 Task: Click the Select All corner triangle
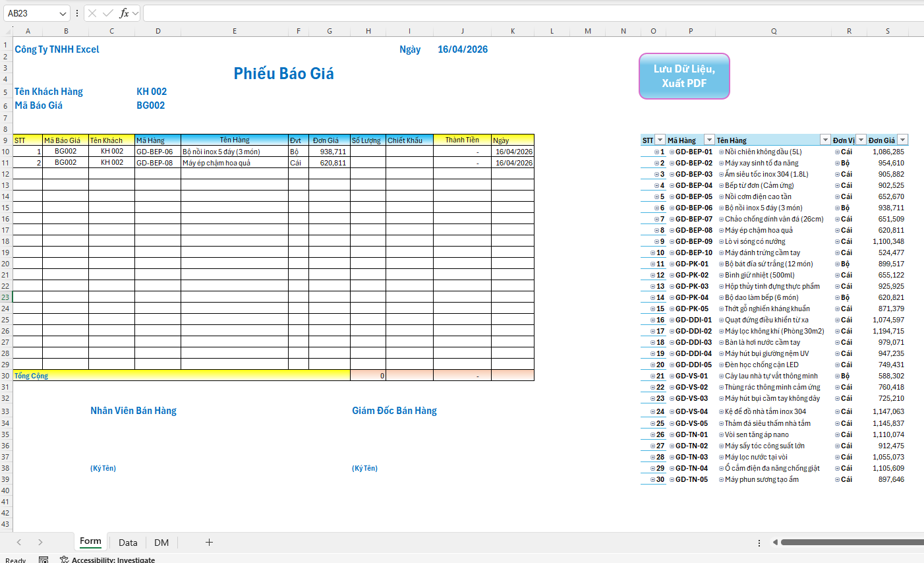coord(7,31)
